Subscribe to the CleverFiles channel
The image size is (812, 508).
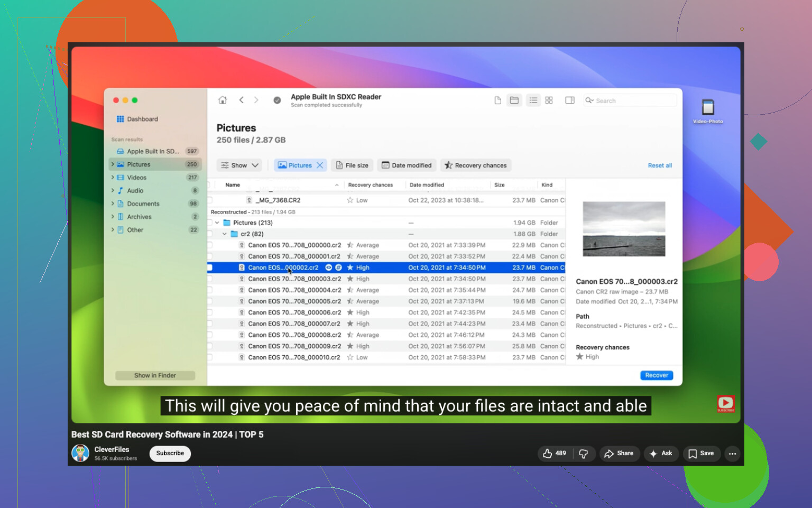pyautogui.click(x=170, y=454)
